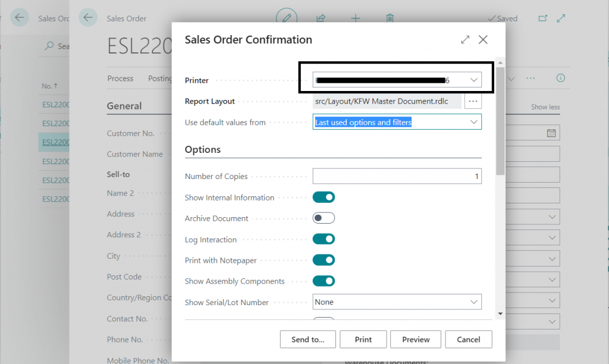This screenshot has width=609, height=364.
Task: Click the plus new record icon
Action: [x=356, y=18]
